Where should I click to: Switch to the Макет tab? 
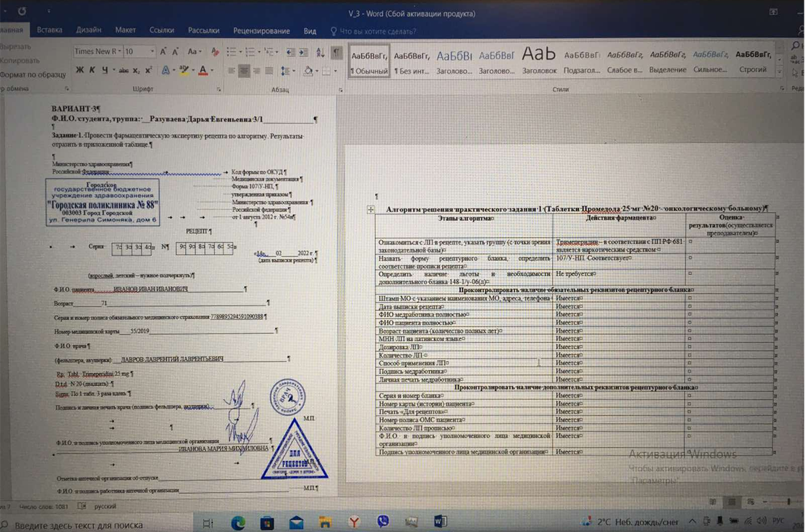pyautogui.click(x=125, y=30)
